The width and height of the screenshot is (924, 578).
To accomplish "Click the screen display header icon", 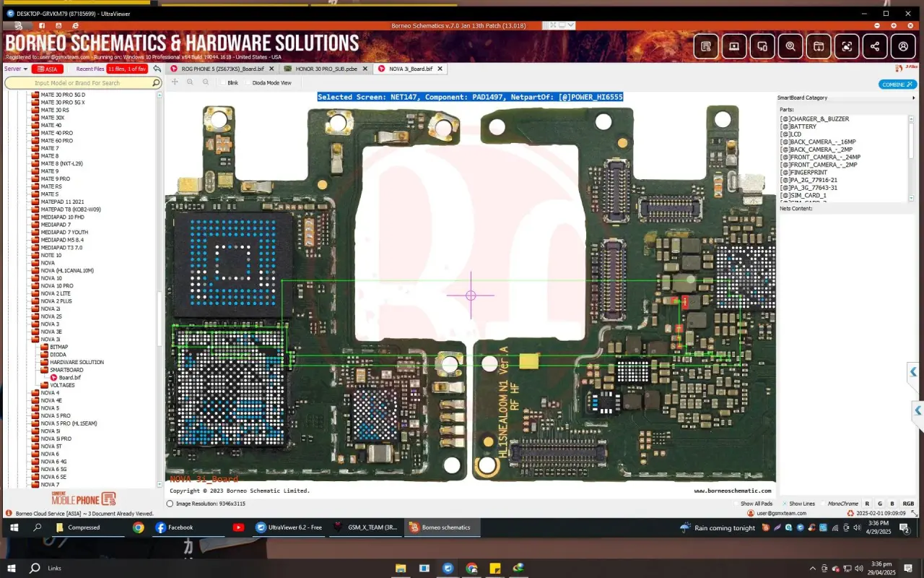I will pyautogui.click(x=734, y=46).
